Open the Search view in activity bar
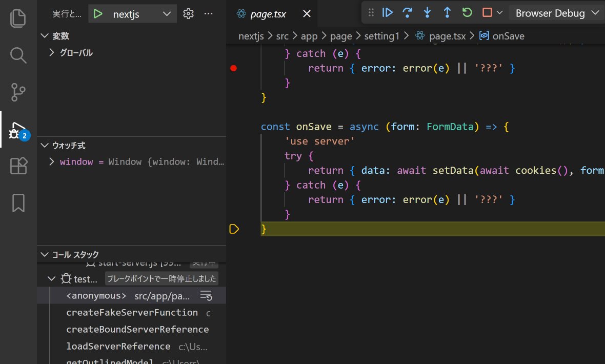The height and width of the screenshot is (364, 605). (x=18, y=55)
